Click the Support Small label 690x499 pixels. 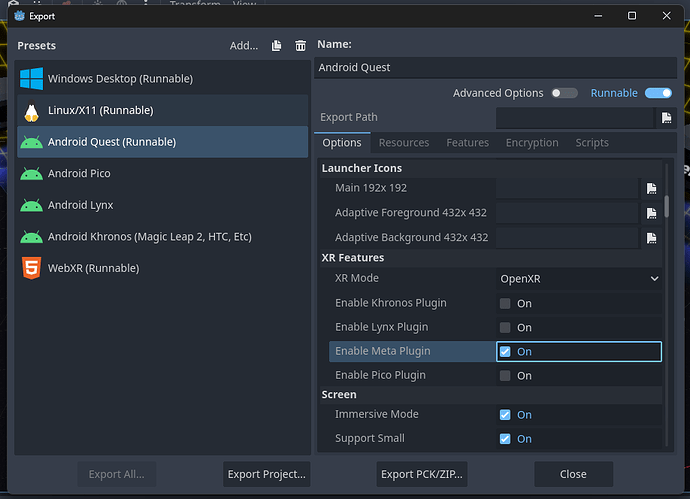point(370,439)
